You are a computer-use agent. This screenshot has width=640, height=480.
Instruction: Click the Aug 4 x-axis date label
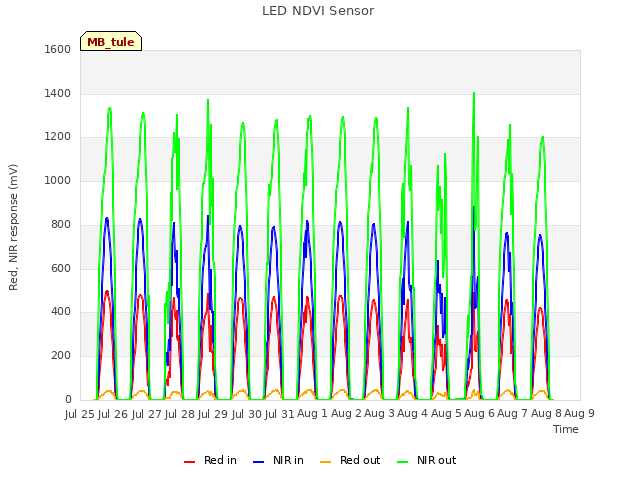(412, 413)
